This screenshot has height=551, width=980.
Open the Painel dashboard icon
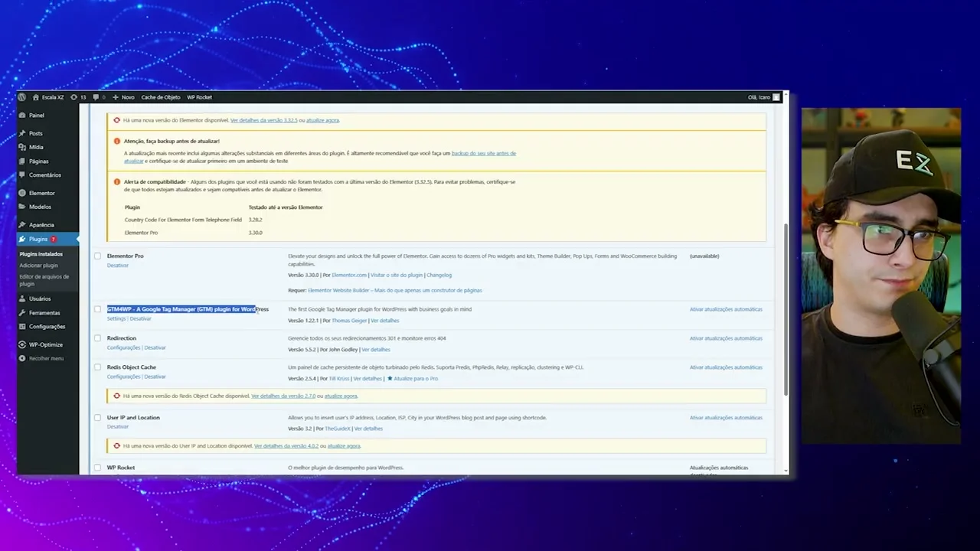coord(22,116)
